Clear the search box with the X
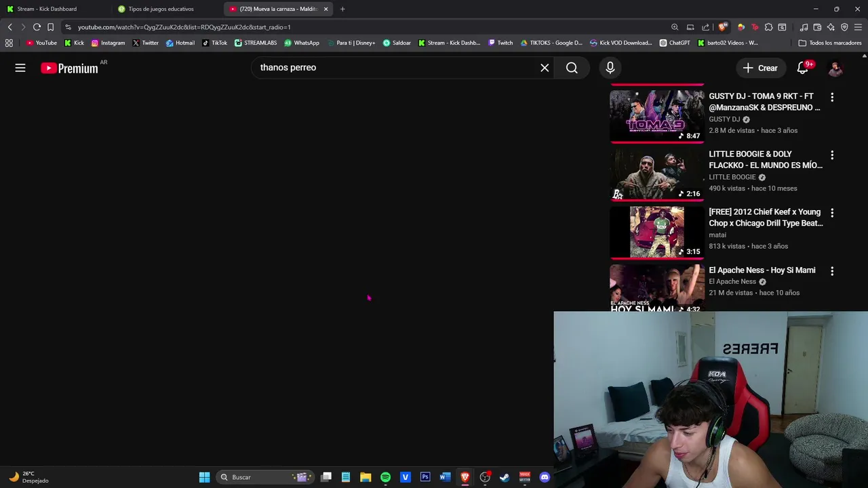The height and width of the screenshot is (488, 868). pyautogui.click(x=545, y=68)
